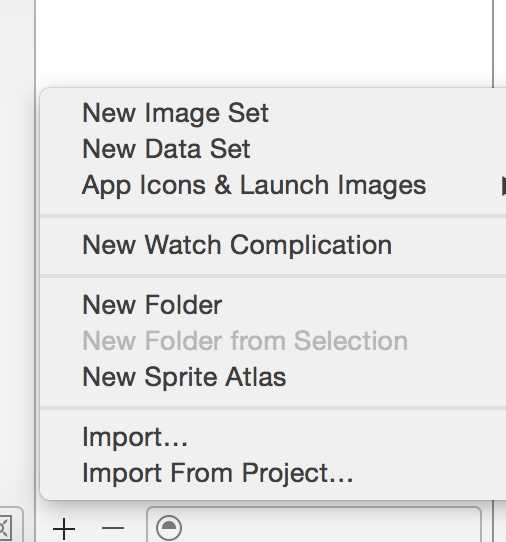Image resolution: width=506 pixels, height=542 pixels.
Task: Focus the asset filter text field
Action: (x=314, y=525)
